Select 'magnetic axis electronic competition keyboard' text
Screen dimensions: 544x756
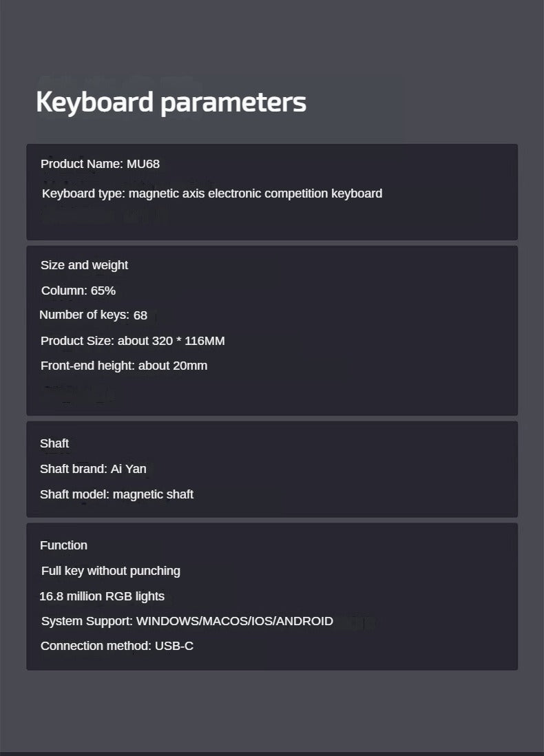255,193
